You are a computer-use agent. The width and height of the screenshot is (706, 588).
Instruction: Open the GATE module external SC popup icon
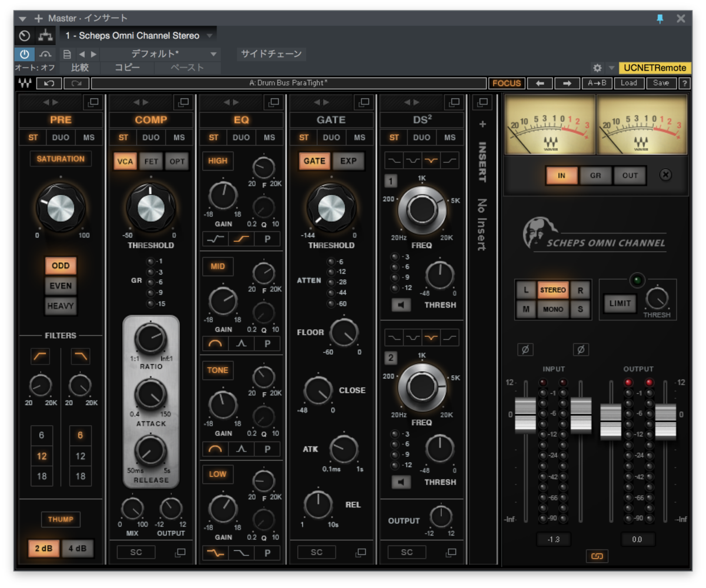coord(361,552)
